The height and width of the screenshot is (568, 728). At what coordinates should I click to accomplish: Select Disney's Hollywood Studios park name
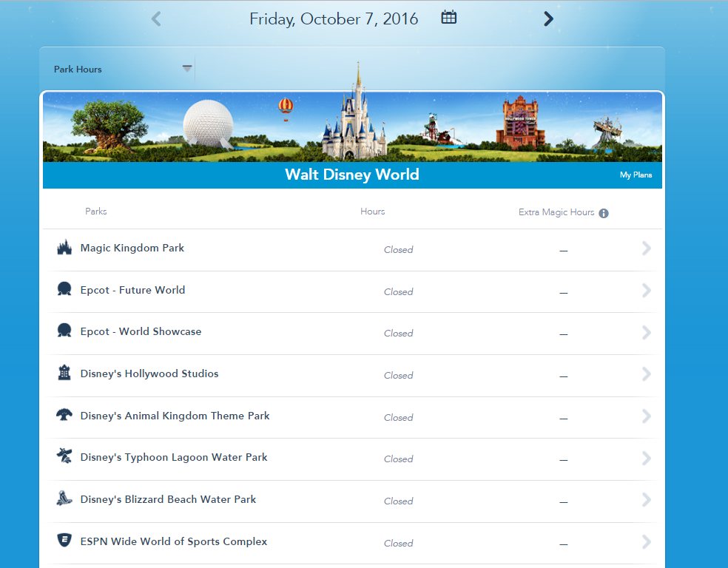tap(149, 373)
